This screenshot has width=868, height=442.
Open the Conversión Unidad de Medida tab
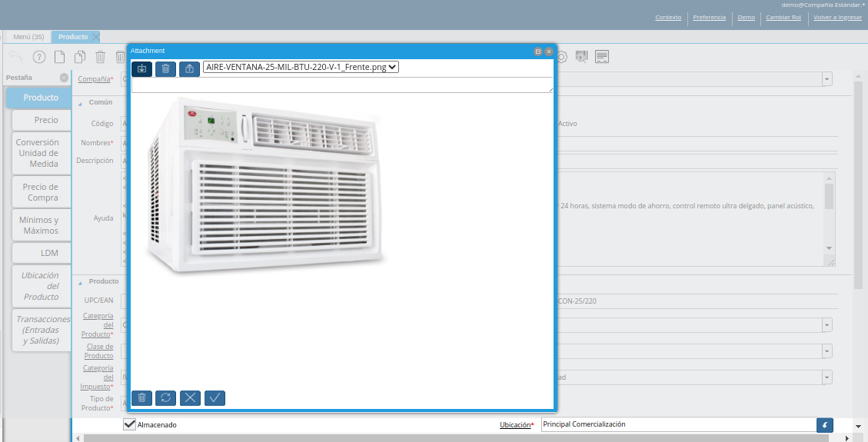click(x=42, y=153)
